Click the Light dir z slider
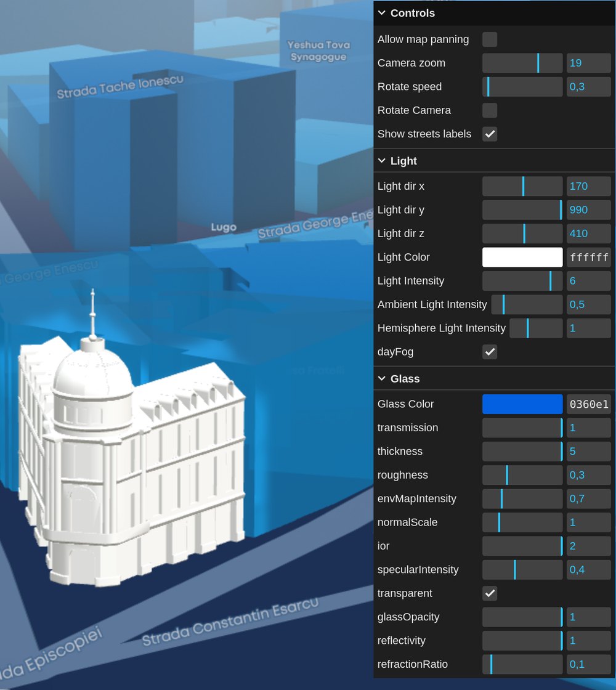Viewport: 616px width, 690px height. (x=522, y=233)
